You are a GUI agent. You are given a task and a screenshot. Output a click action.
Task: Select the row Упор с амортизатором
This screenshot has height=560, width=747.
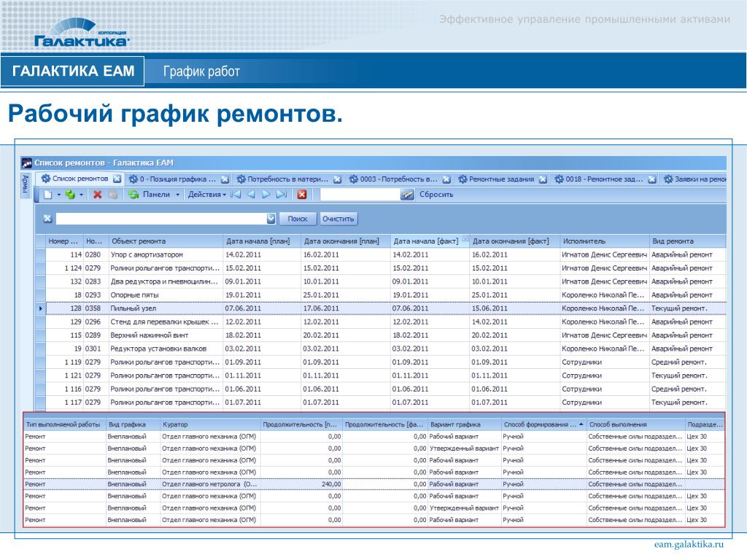(x=381, y=254)
